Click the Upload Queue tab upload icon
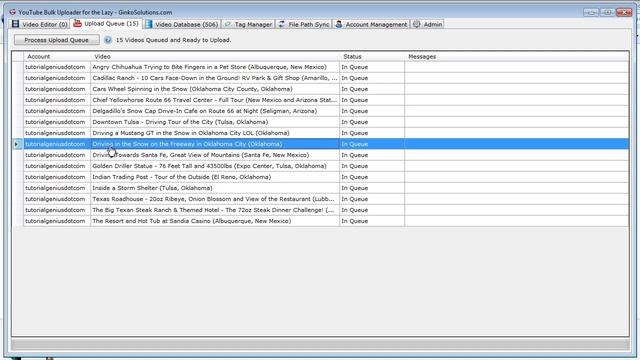Screen dimensions: 640x360 click(x=77, y=24)
